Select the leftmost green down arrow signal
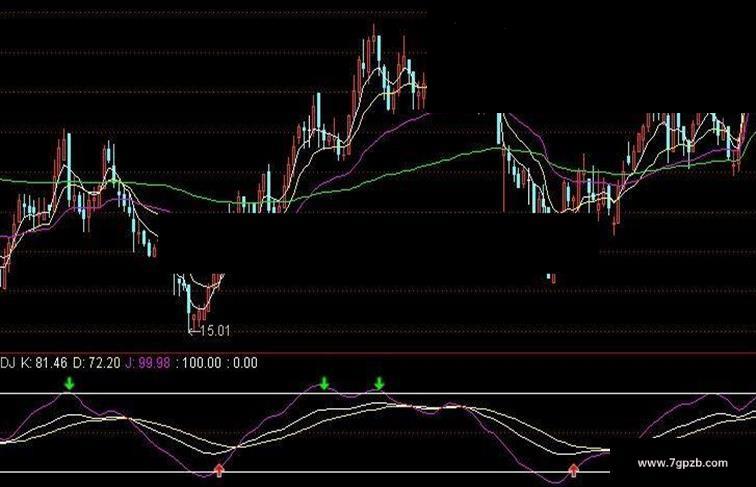 click(x=70, y=384)
